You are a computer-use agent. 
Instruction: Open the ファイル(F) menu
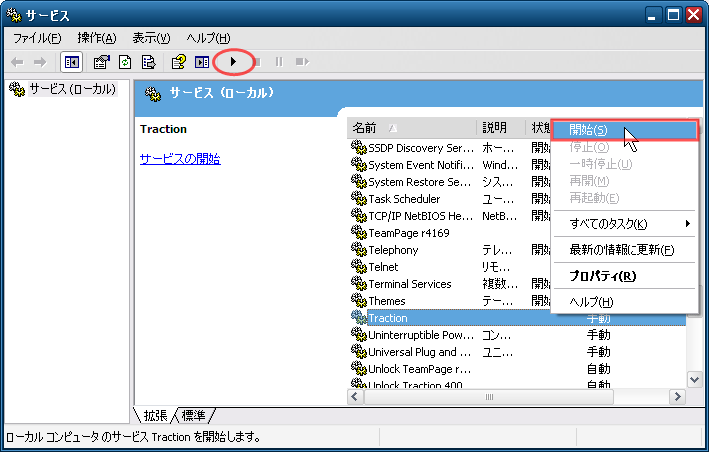point(37,38)
